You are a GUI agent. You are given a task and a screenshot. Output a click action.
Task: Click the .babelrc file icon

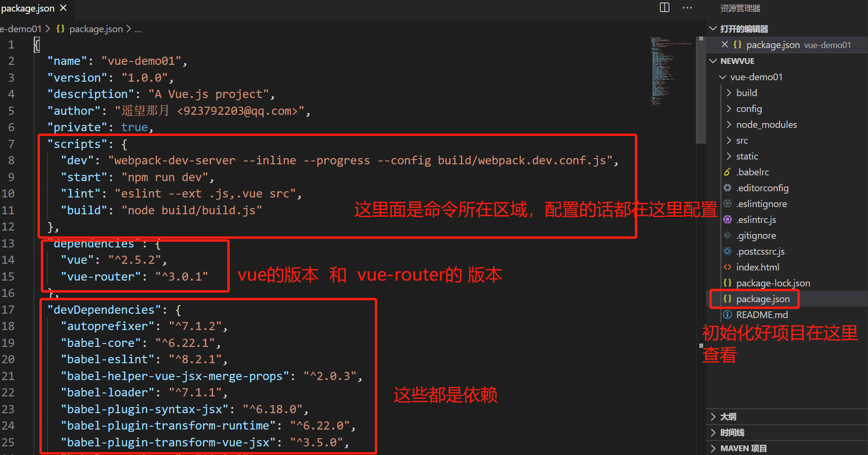[x=728, y=172]
